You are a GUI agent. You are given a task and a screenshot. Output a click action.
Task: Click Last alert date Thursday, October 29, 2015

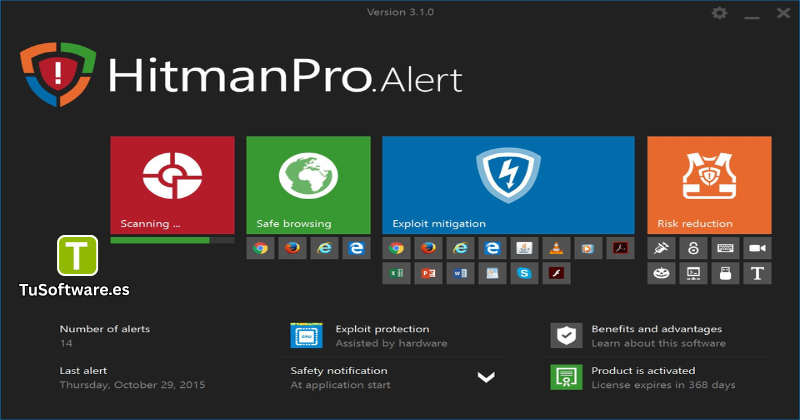[132, 385]
